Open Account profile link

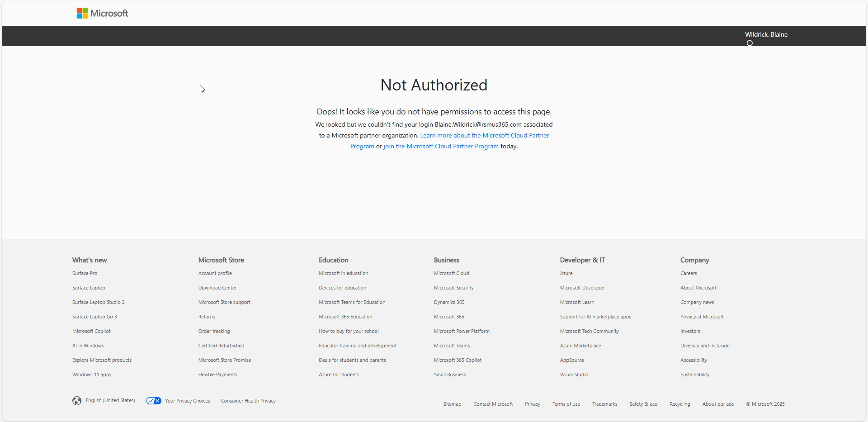215,273
